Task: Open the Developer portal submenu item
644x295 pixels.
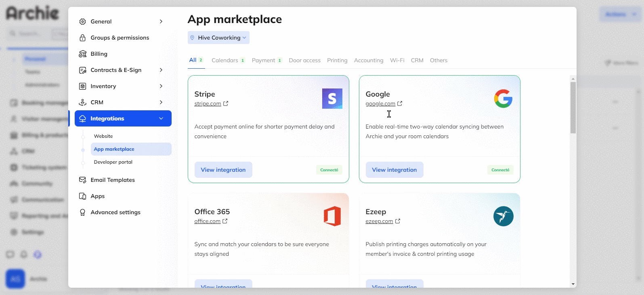Action: tap(113, 162)
